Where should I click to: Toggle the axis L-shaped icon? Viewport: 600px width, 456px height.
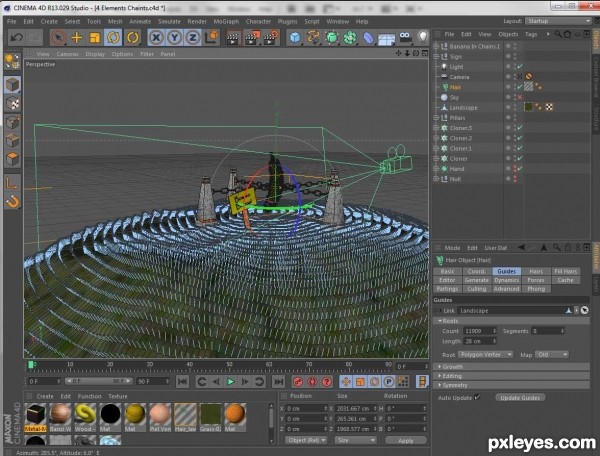coord(12,183)
